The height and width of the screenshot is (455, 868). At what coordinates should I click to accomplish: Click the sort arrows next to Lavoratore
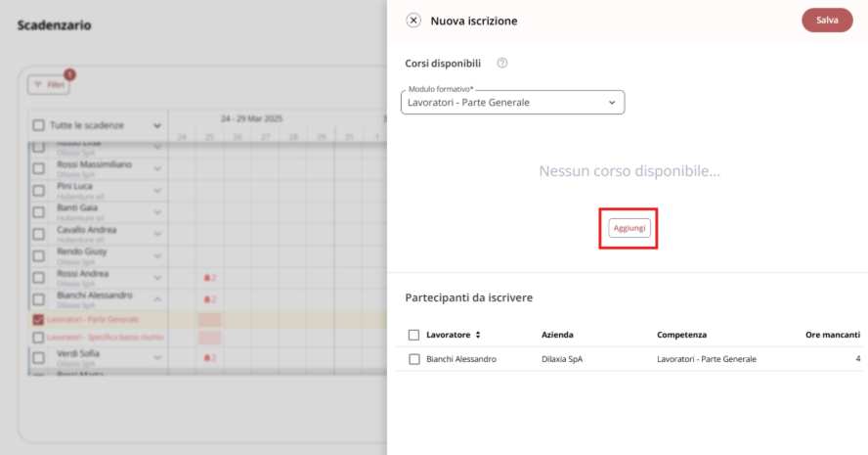(x=478, y=335)
